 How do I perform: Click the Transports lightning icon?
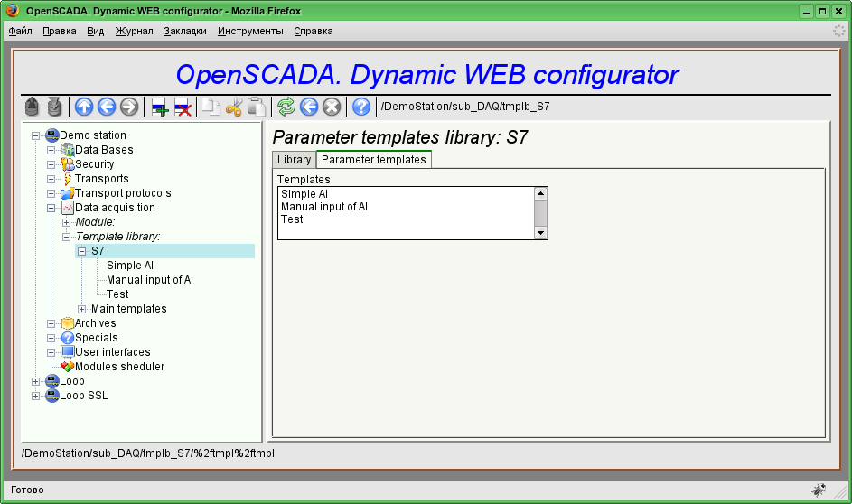point(68,179)
